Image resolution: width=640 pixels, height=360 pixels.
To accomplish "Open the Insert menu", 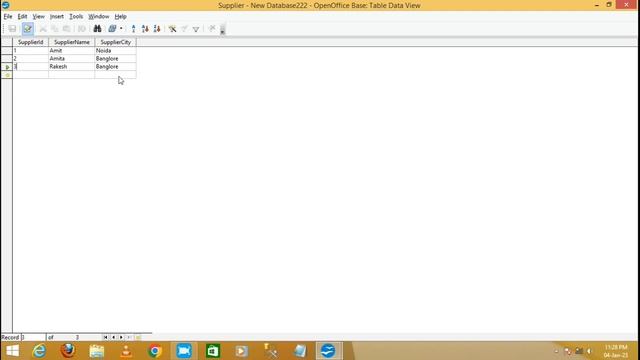I will point(56,16).
